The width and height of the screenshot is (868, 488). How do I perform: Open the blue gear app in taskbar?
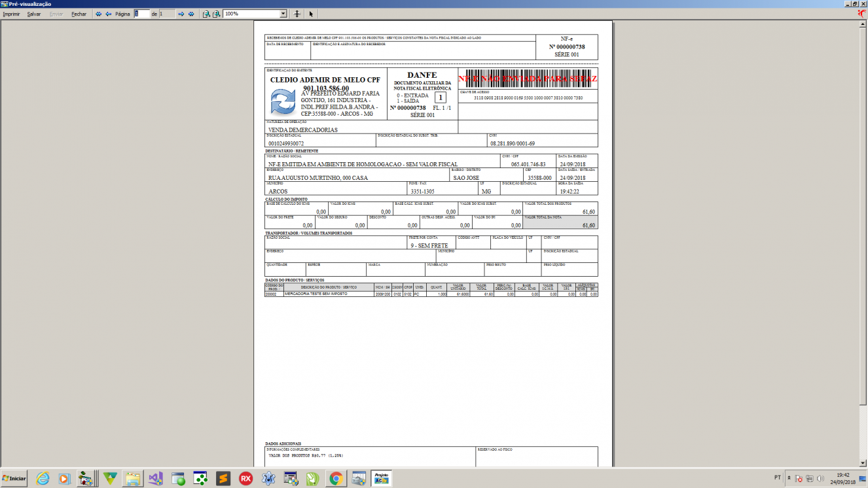tap(268, 478)
